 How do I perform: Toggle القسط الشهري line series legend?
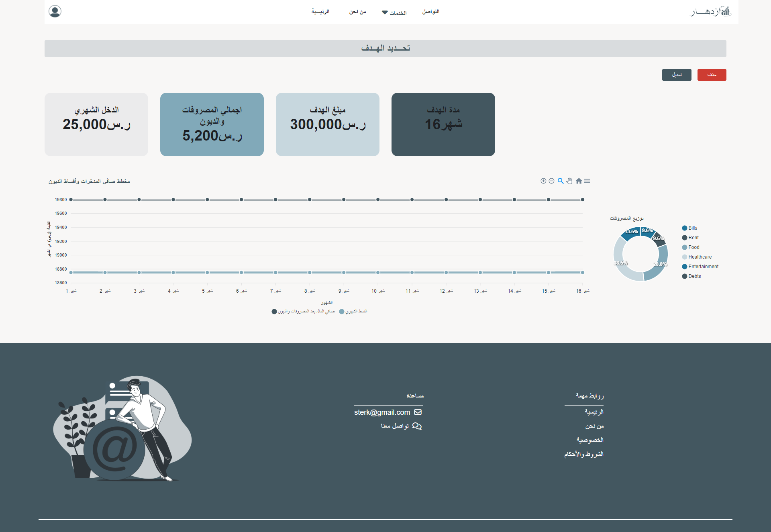(x=353, y=312)
